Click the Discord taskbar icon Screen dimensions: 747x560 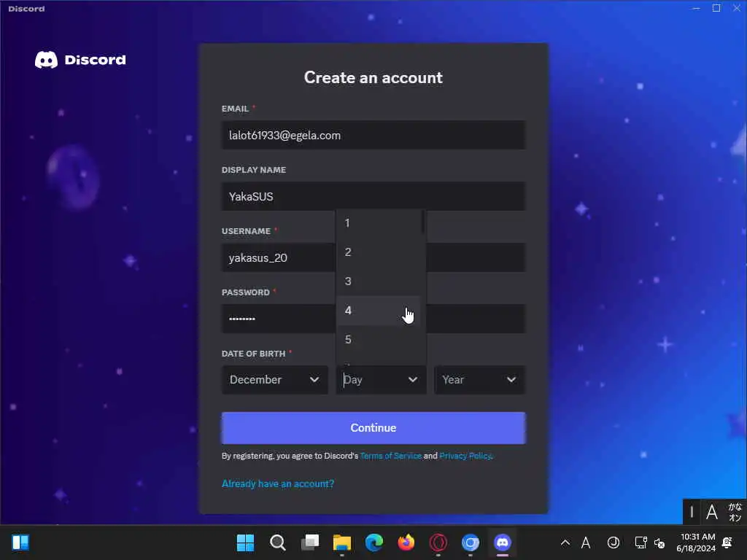click(503, 542)
